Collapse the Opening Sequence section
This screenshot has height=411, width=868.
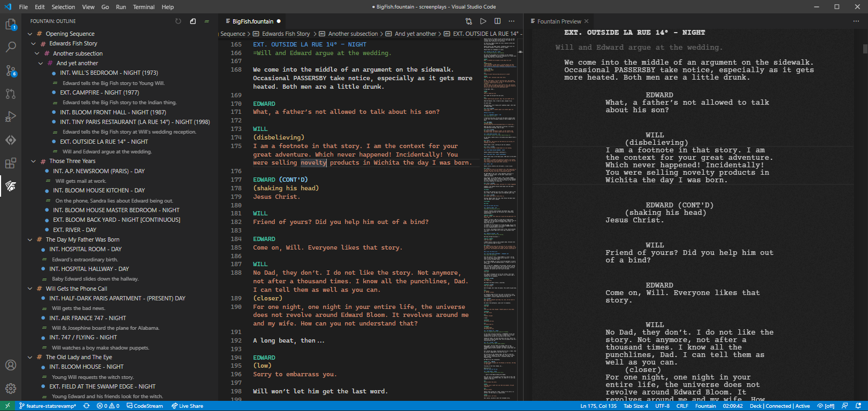tap(30, 34)
